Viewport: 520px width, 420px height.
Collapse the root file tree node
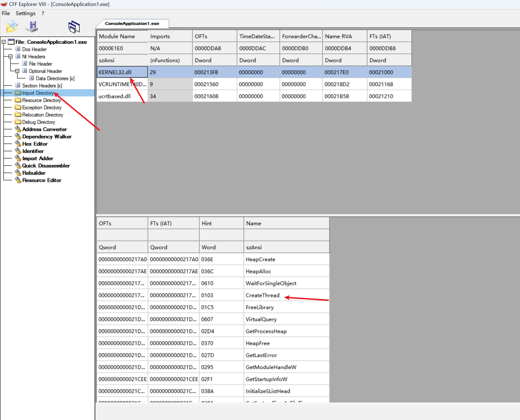pos(4,42)
